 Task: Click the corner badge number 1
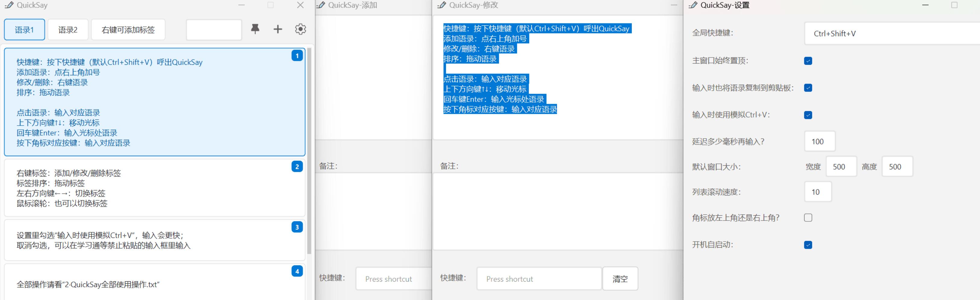click(x=297, y=56)
